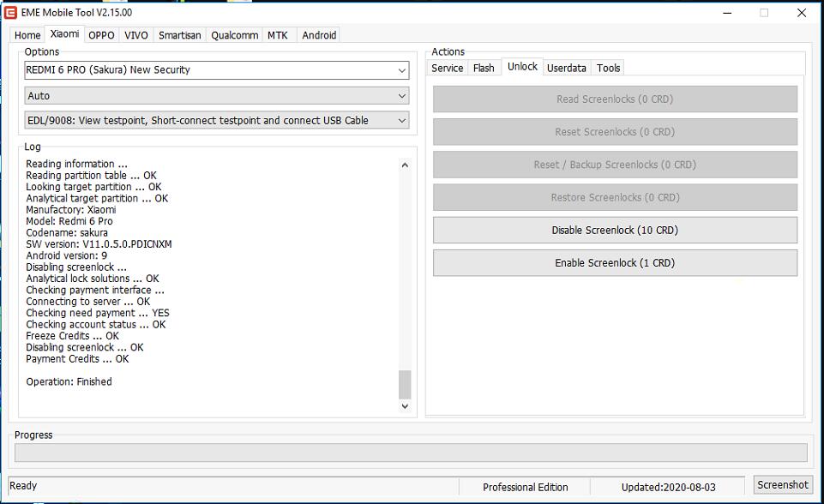Click the 'Model: Redmi 6 Pro' log line
Screen dimensions: 824x504
pyautogui.click(x=69, y=221)
